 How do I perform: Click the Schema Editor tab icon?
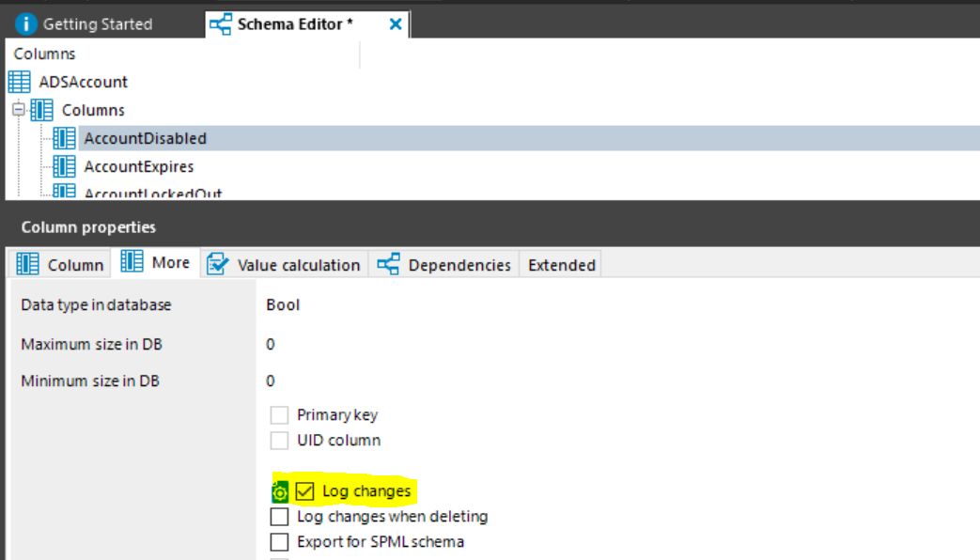pyautogui.click(x=221, y=24)
